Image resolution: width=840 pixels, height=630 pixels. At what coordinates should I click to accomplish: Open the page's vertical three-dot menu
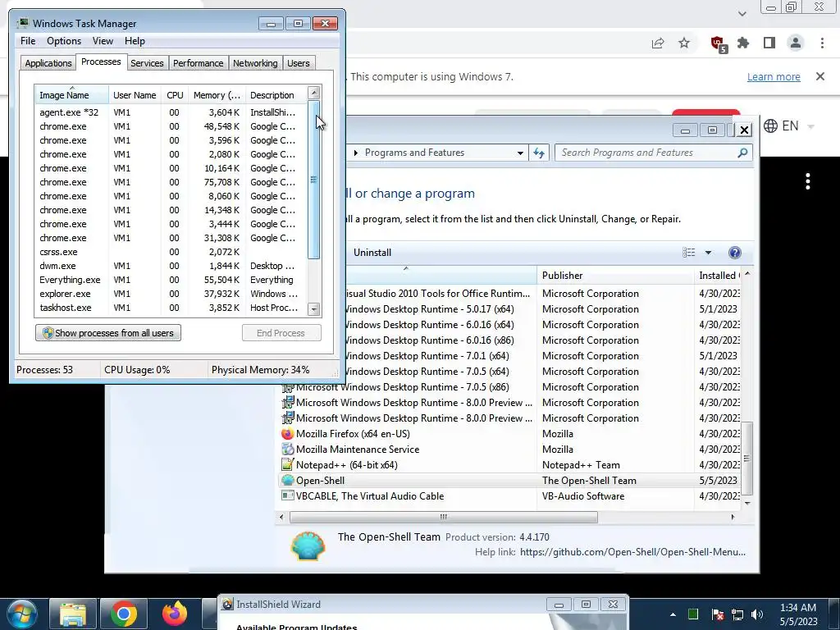[x=808, y=181]
